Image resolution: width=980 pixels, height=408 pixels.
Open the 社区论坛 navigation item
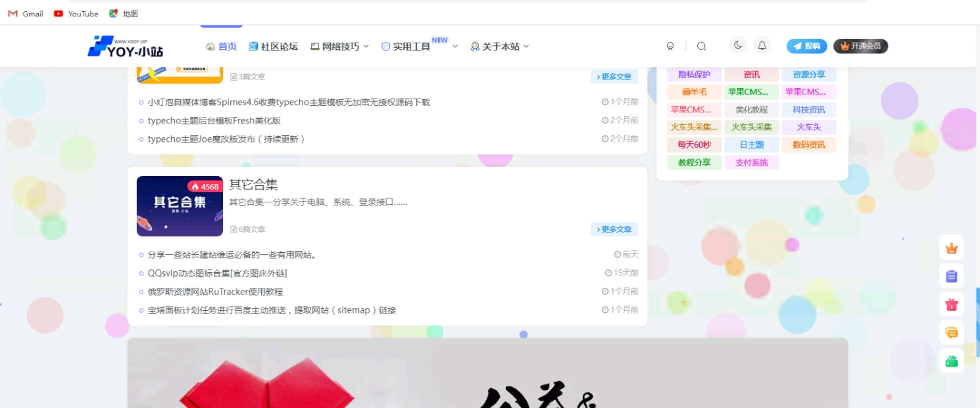(274, 46)
